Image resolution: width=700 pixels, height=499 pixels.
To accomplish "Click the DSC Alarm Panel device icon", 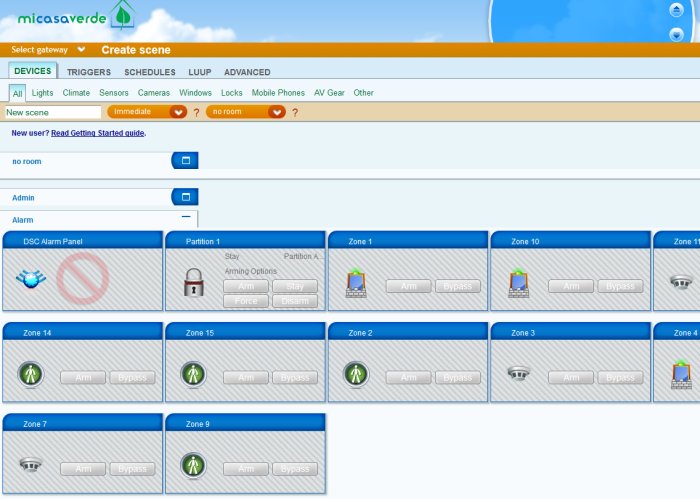I will coord(32,280).
